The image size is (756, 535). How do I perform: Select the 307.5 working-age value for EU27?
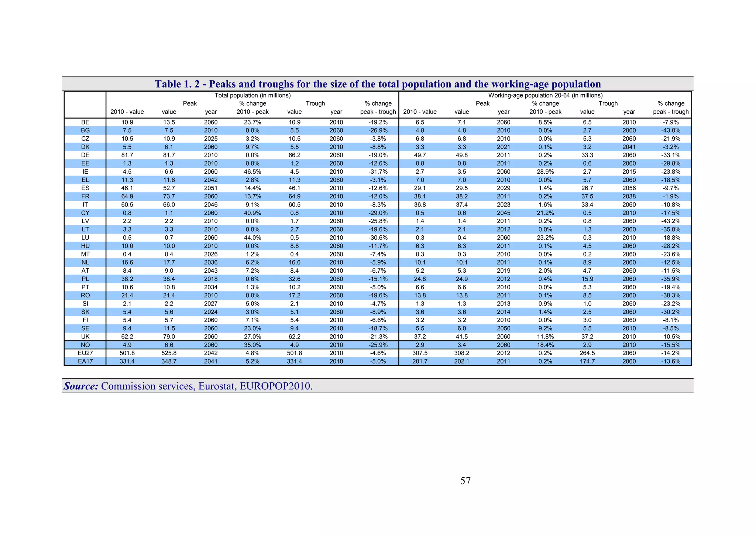tap(420, 353)
